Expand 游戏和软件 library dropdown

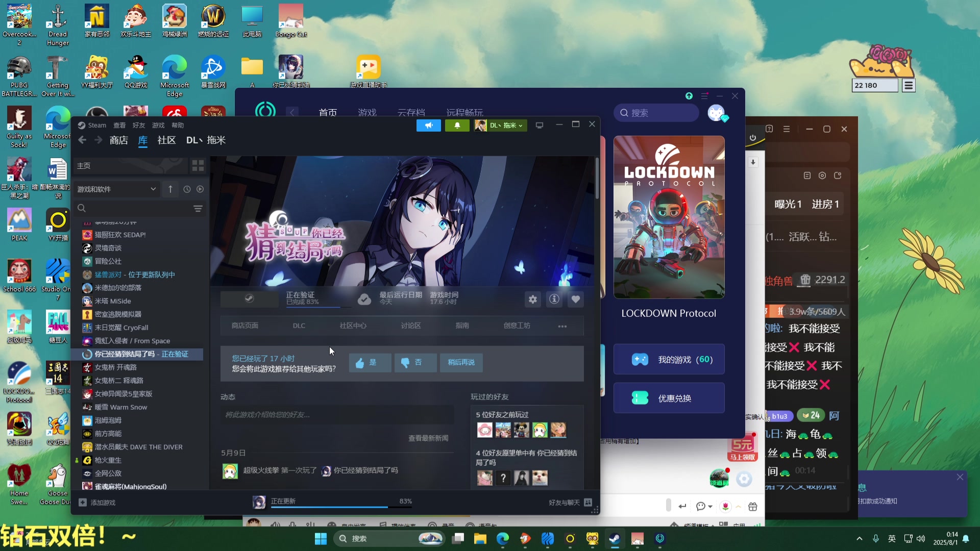click(117, 189)
